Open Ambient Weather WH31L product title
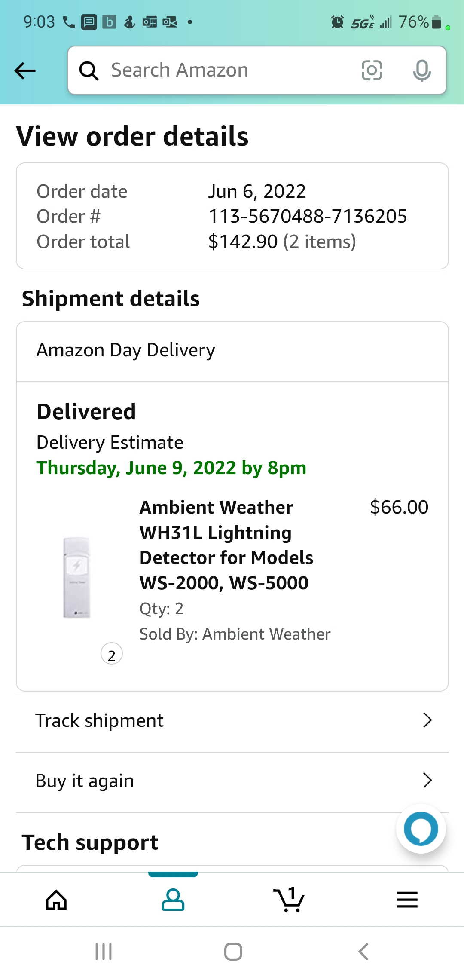 pos(226,545)
